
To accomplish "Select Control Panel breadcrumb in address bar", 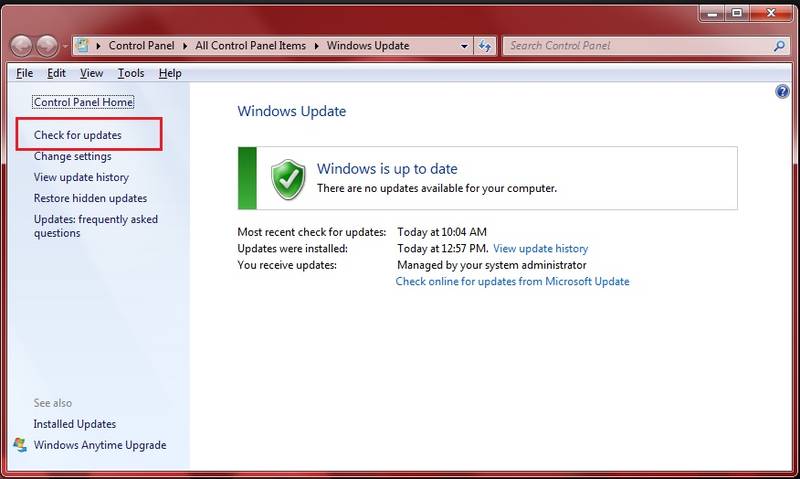I will click(x=141, y=46).
